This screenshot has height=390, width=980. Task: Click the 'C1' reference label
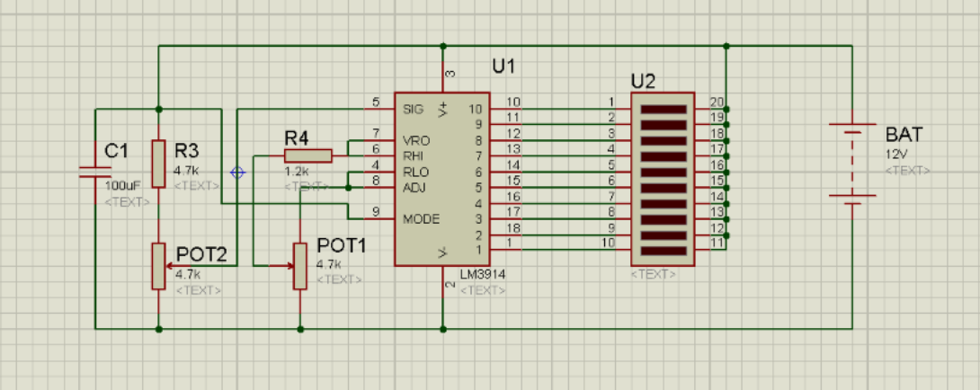coord(116,151)
